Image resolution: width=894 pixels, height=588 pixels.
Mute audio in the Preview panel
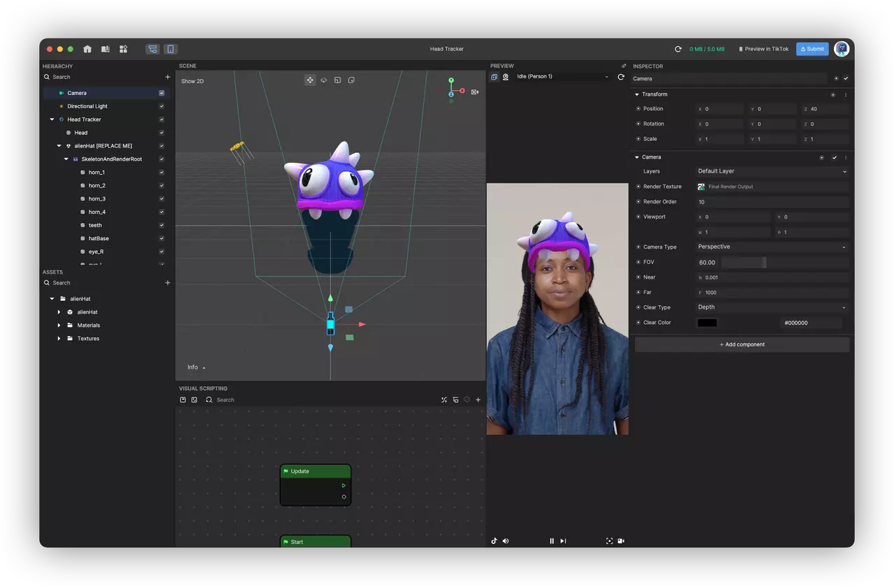pos(506,541)
